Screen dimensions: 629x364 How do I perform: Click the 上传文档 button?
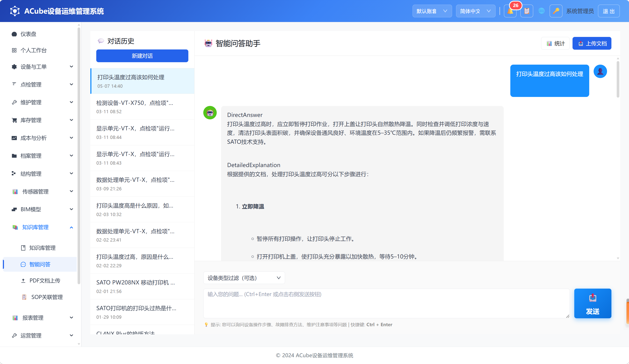(x=592, y=44)
